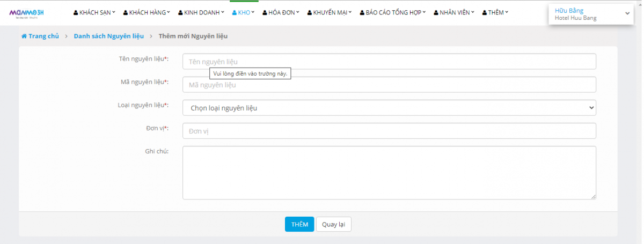Expand the HÓA ĐƠN menu
The height and width of the screenshot is (244, 644).
[x=281, y=12]
